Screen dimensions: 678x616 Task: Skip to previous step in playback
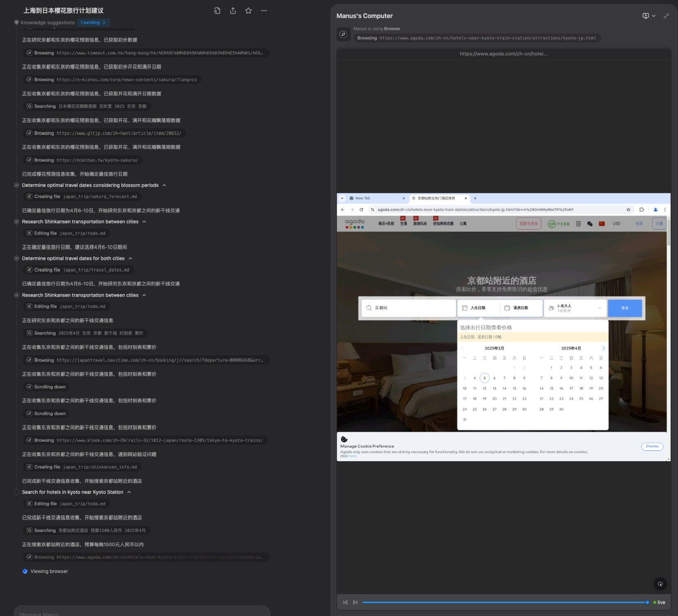pos(345,602)
